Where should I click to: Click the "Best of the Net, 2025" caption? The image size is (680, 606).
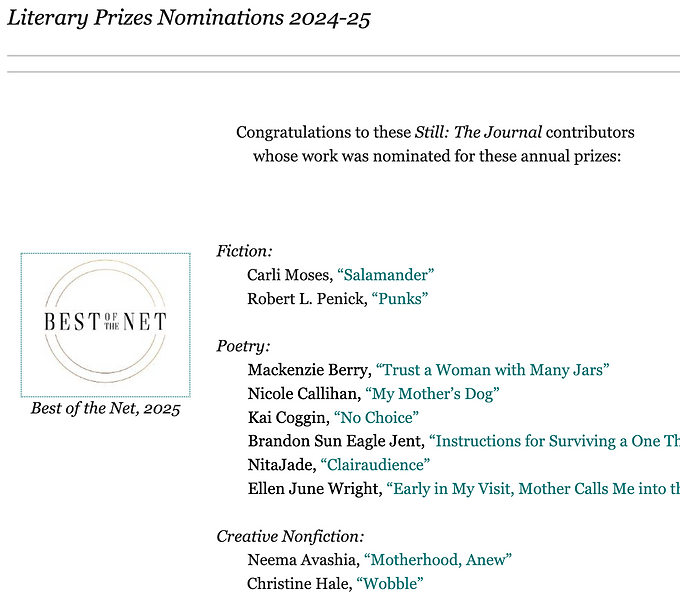click(105, 408)
